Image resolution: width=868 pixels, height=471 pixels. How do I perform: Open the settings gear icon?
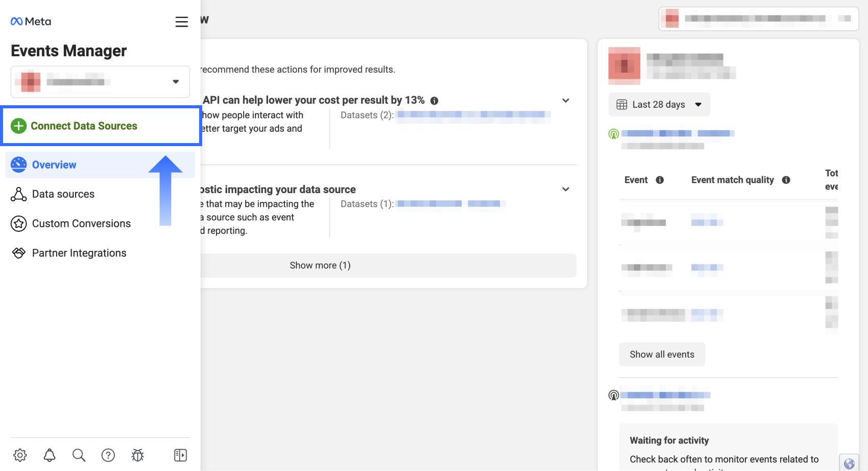[x=20, y=455]
